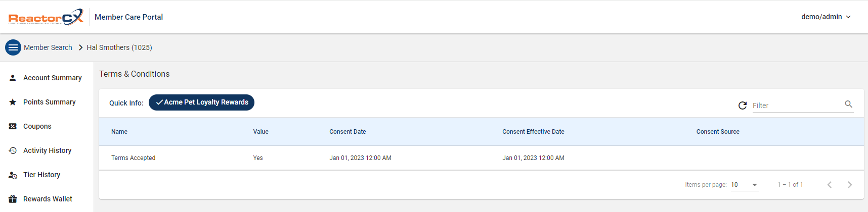Screen dimensions: 868x212
Task: Select the Terms Accepted row
Action: click(134, 158)
